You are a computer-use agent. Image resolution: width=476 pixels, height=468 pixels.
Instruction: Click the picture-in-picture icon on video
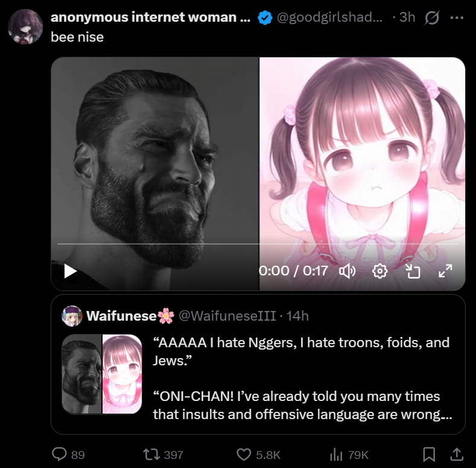click(x=413, y=271)
